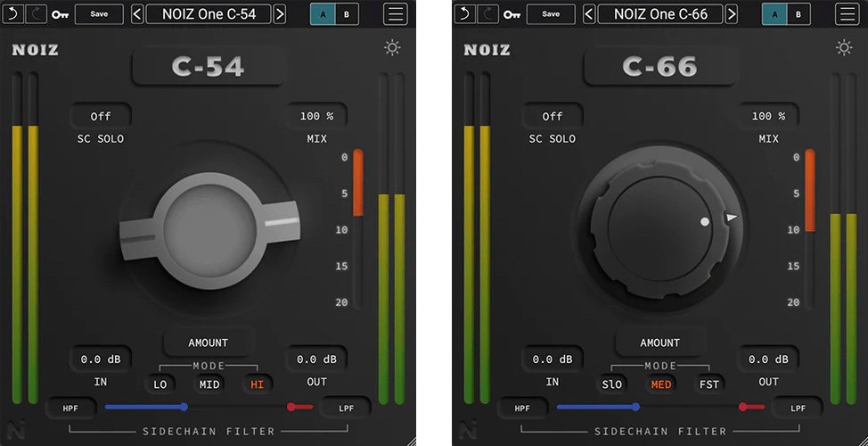The height and width of the screenshot is (446, 868).
Task: Go to next preset in C-54
Action: [x=280, y=14]
